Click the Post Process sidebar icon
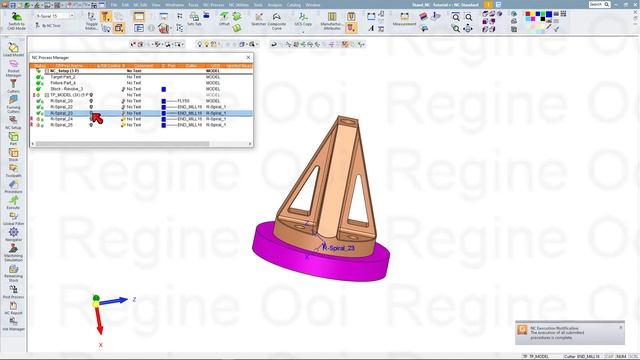The height and width of the screenshot is (360, 640). point(13,291)
